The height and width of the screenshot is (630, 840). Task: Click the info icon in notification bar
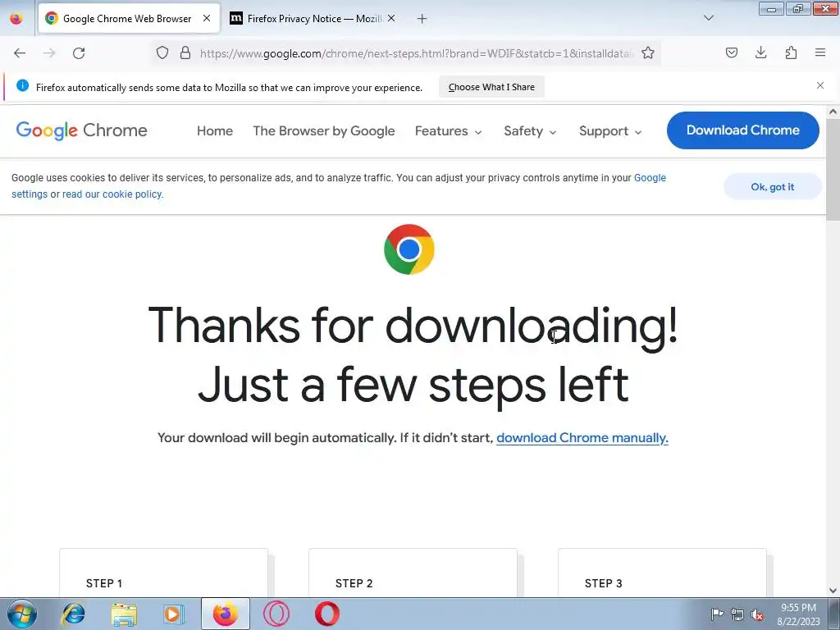click(22, 85)
